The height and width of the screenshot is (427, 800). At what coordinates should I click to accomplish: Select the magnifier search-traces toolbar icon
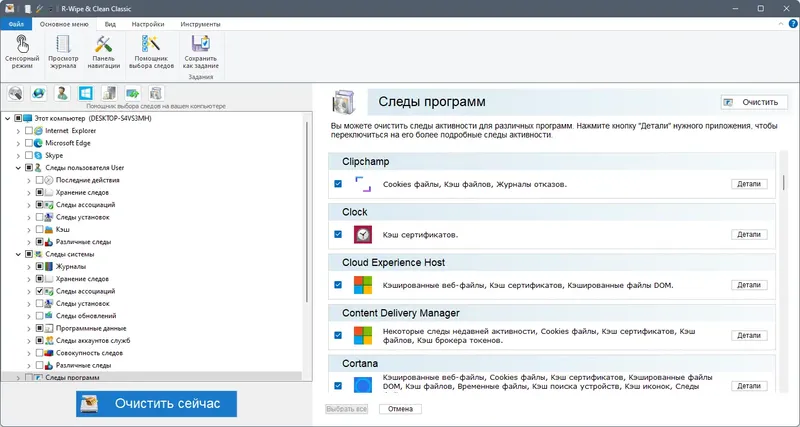pyautogui.click(x=15, y=93)
